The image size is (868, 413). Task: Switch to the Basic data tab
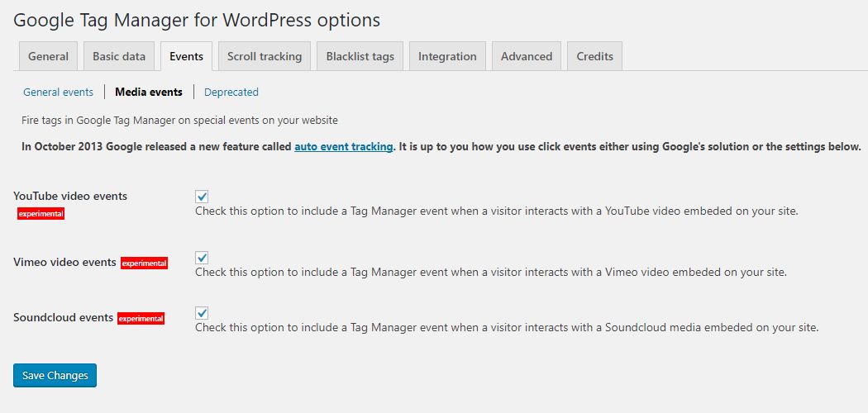pyautogui.click(x=119, y=56)
